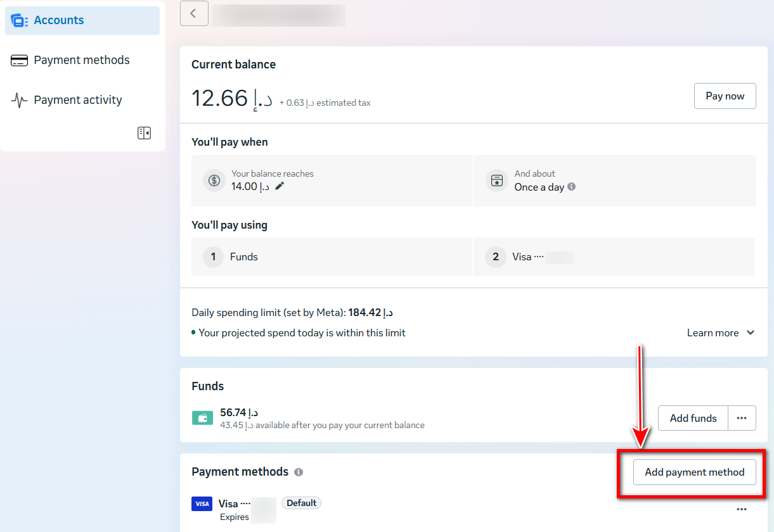Click the dollar coin icon near balance reaches
Image resolution: width=774 pixels, height=532 pixels.
(214, 180)
